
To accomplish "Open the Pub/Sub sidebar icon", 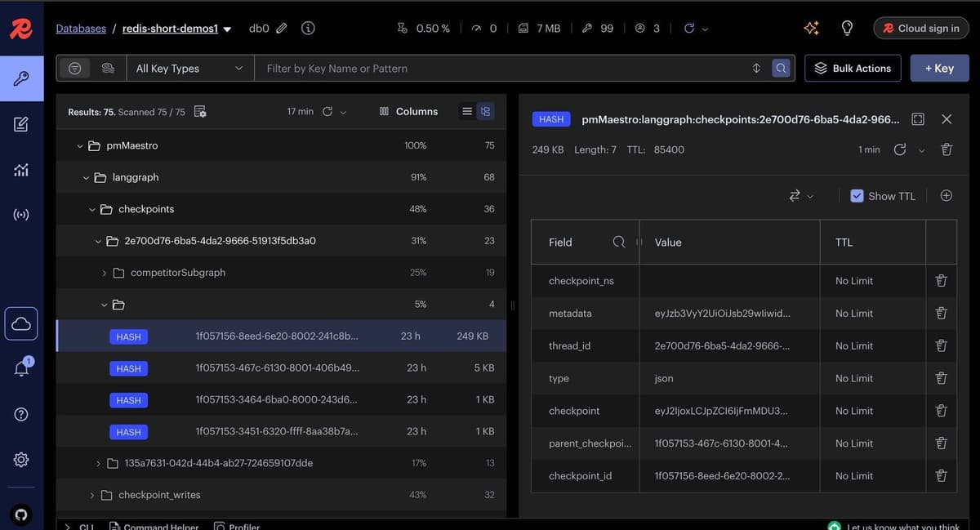I will [21, 216].
